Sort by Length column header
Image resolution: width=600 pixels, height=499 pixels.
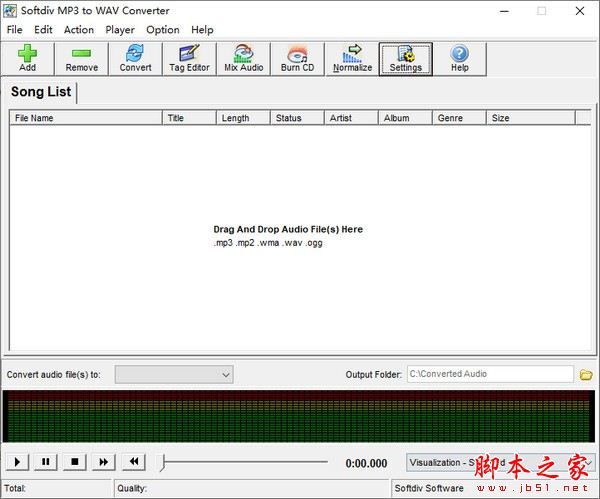click(243, 118)
